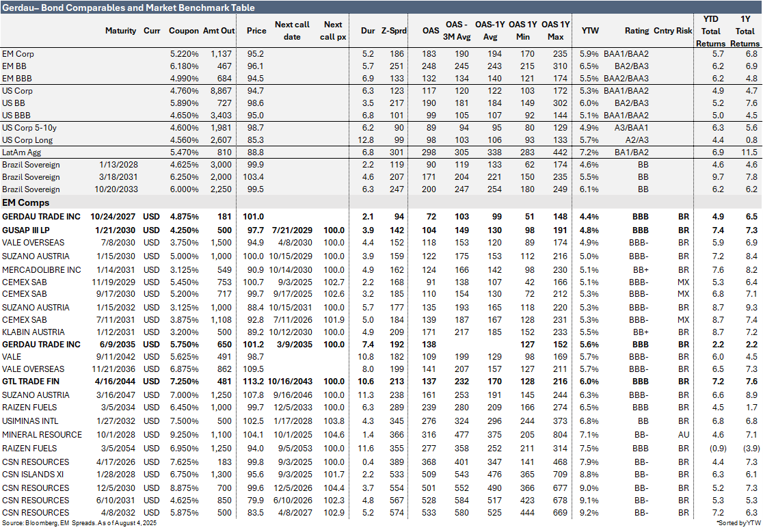Click RAIZEN FUELS maturity '3/5/2054'

pos(118,449)
